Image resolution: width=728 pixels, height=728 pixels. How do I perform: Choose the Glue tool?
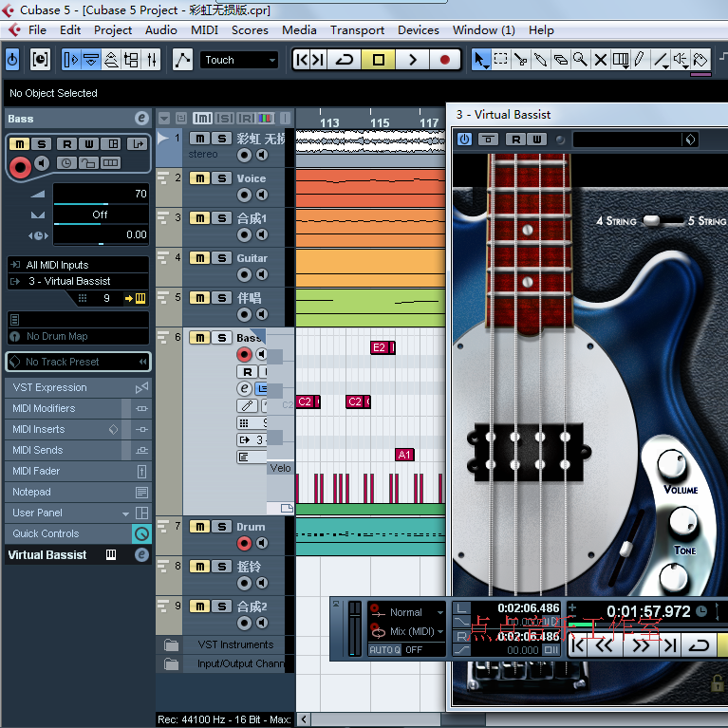[x=540, y=60]
